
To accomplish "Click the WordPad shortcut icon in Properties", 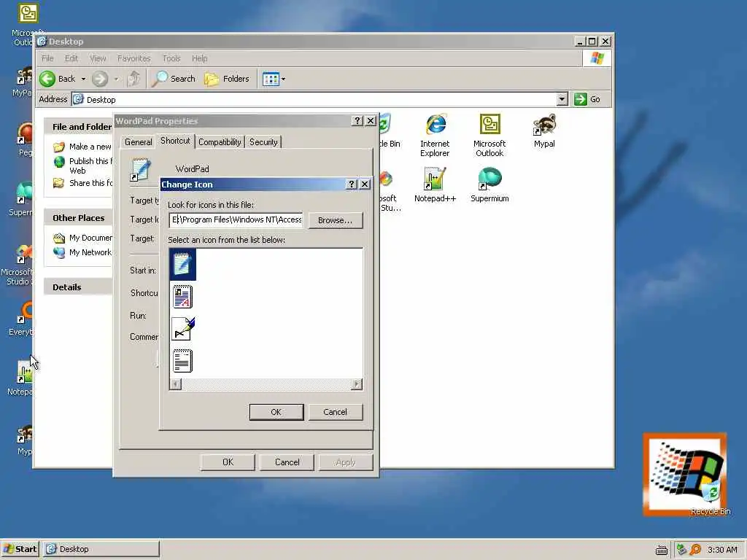I will point(141,170).
